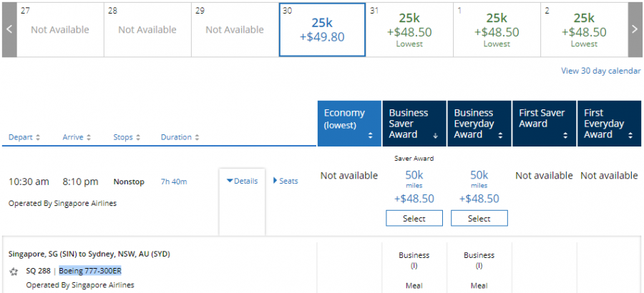This screenshot has width=644, height=293.
Task: Sort flights by number of Stops
Action: click(x=126, y=137)
